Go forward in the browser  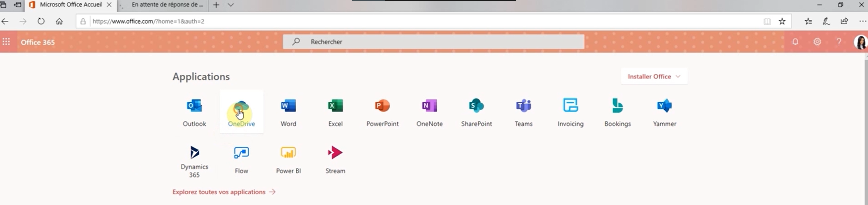point(23,21)
